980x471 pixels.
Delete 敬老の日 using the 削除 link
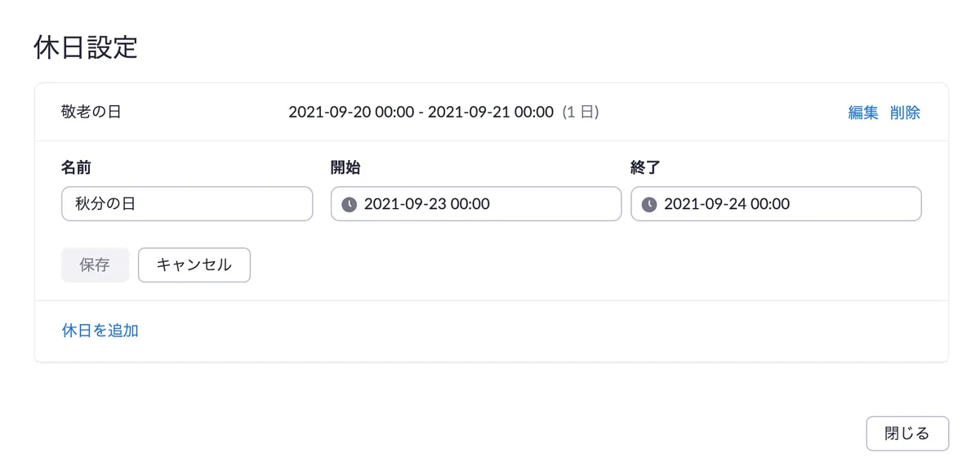coord(905,113)
